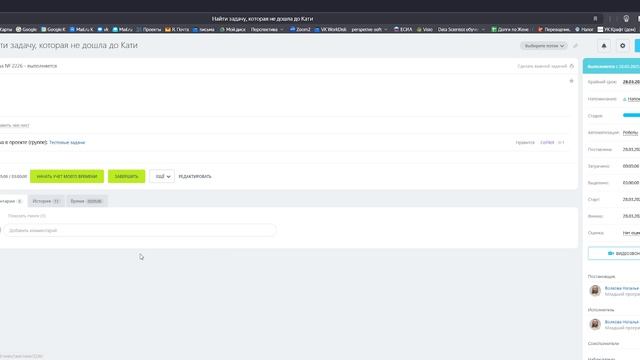The width and height of the screenshot is (640, 360).
Task: Click the reminder link in right panel
Action: point(633,99)
